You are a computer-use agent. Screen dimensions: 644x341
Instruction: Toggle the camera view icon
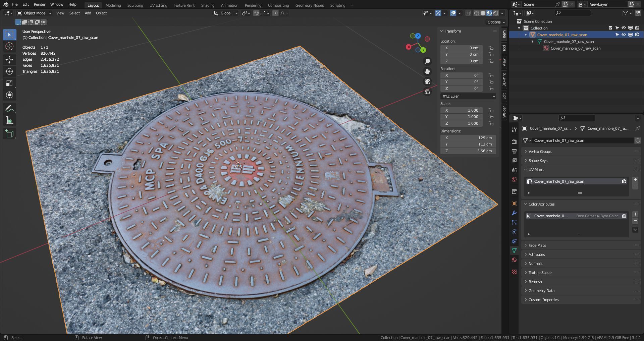pyautogui.click(x=427, y=81)
